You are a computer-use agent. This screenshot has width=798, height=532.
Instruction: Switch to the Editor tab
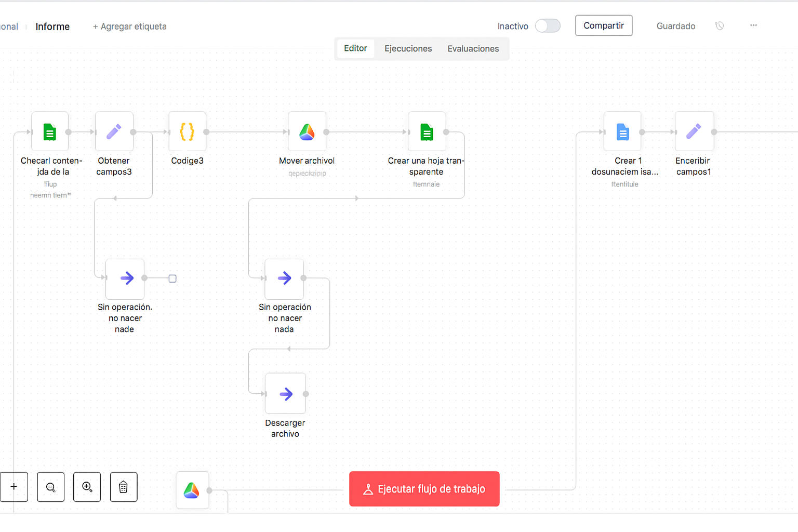point(355,48)
